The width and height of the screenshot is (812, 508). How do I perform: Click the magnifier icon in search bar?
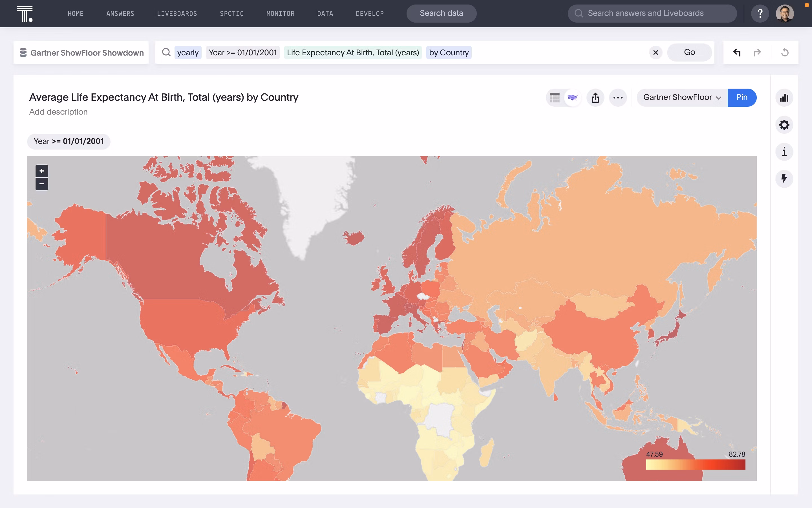[x=166, y=52]
